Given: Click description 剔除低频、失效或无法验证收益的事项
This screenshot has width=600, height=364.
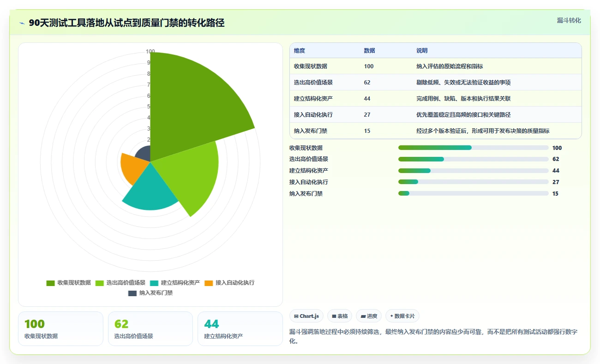Looking at the screenshot, I should point(463,83).
